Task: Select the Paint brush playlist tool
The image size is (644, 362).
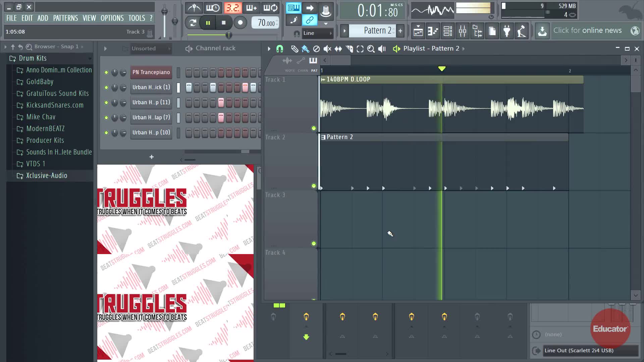Action: pos(305,49)
